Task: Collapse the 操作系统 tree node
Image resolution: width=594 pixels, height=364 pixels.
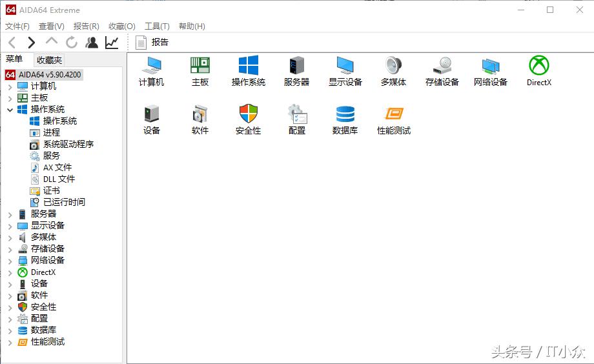Action: point(10,110)
